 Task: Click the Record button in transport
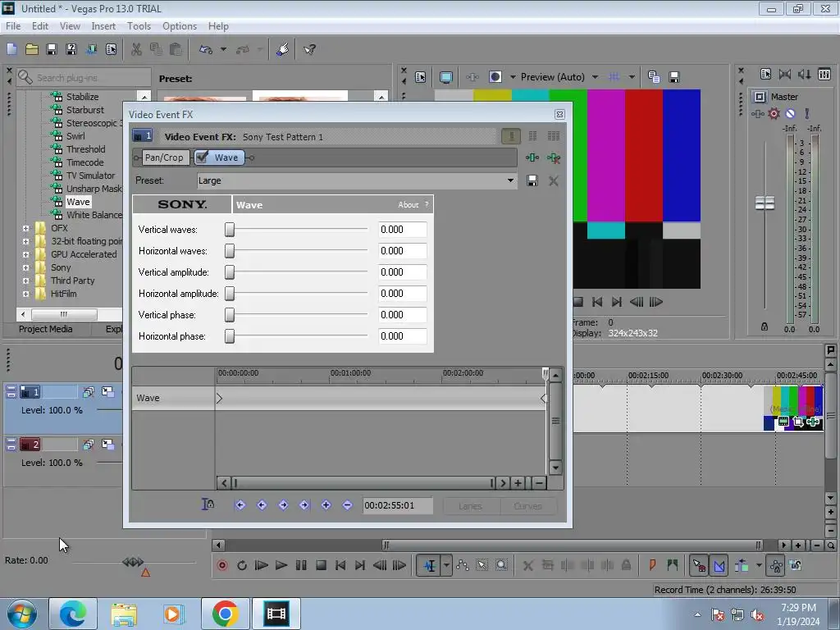pos(221,565)
